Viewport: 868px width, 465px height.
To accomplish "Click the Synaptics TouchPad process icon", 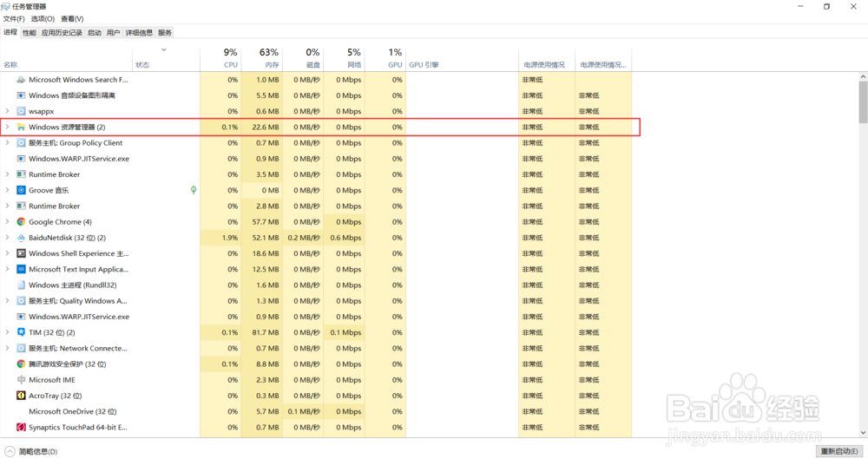I will pos(21,427).
